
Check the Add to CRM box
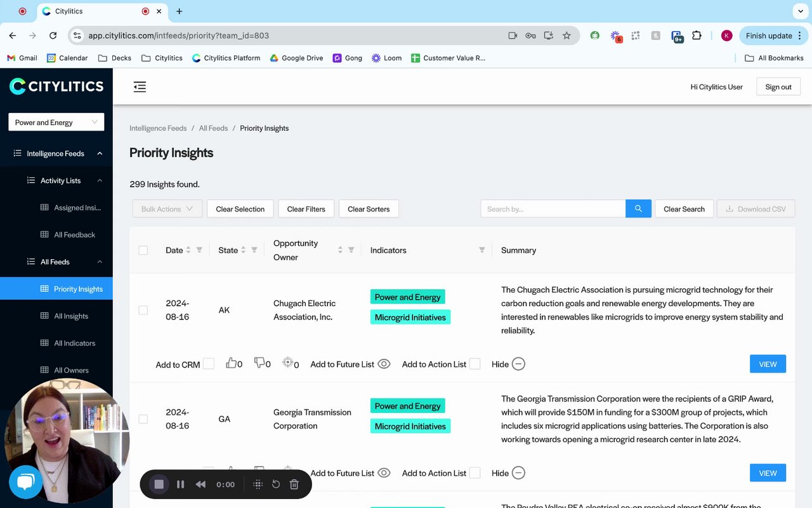coord(209,364)
